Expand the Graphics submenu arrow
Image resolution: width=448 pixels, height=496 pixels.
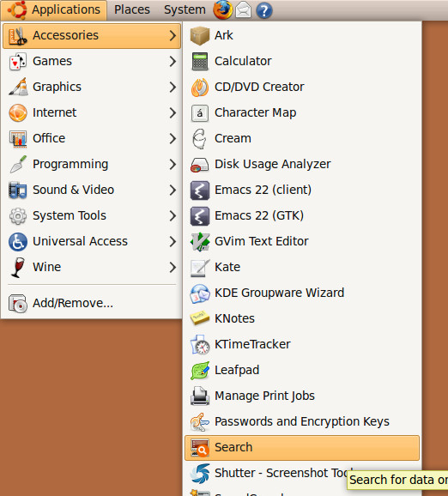click(x=173, y=87)
